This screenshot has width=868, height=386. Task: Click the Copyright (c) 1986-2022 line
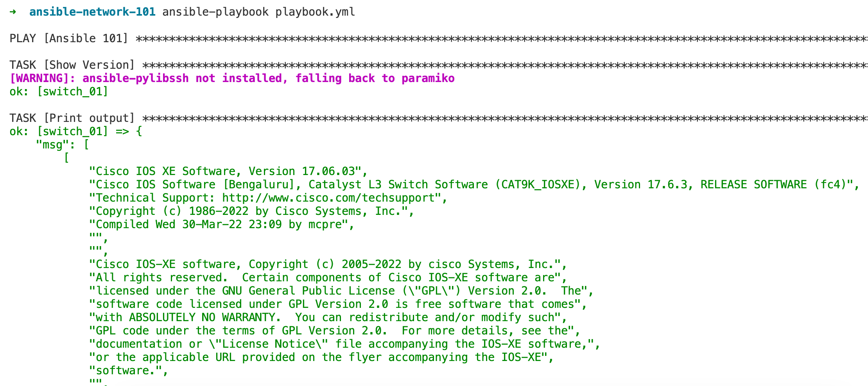[x=252, y=211]
